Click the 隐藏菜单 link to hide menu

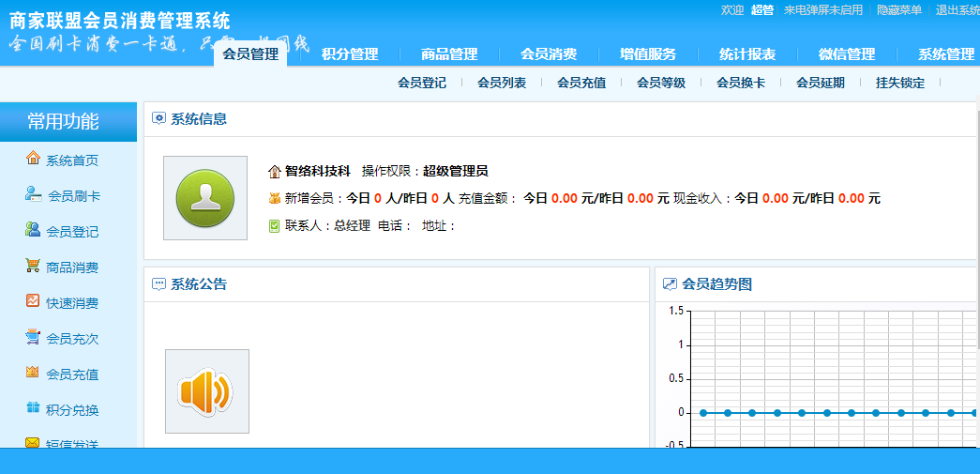[898, 10]
